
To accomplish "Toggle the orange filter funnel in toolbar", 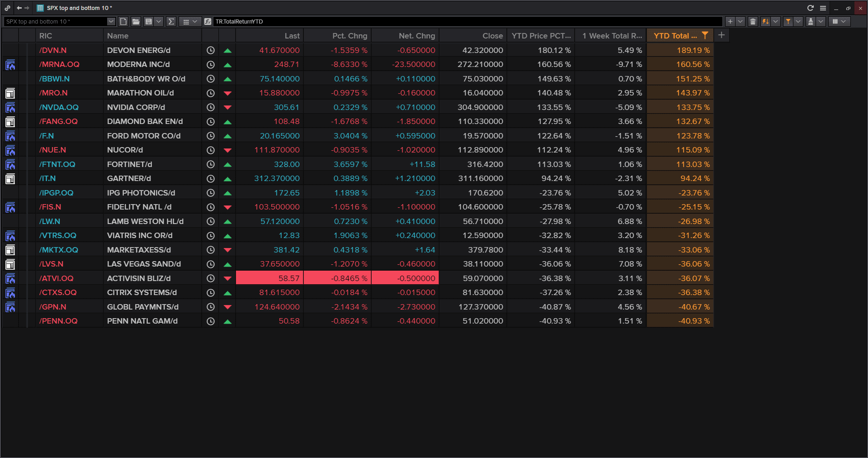I will pos(788,21).
